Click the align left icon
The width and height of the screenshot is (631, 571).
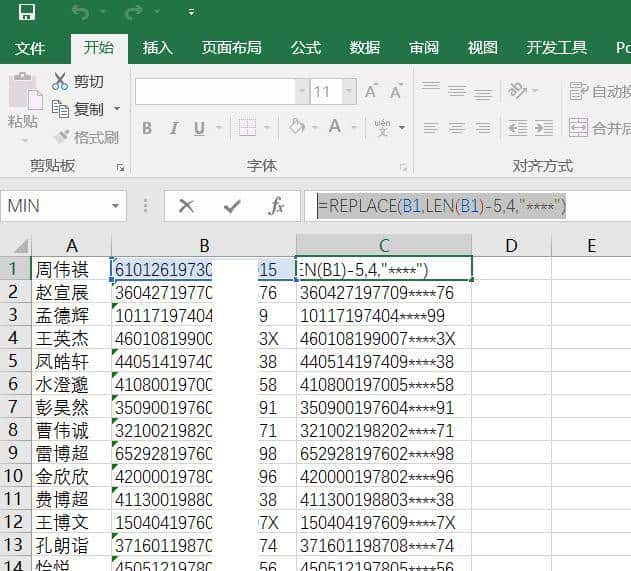[x=431, y=128]
